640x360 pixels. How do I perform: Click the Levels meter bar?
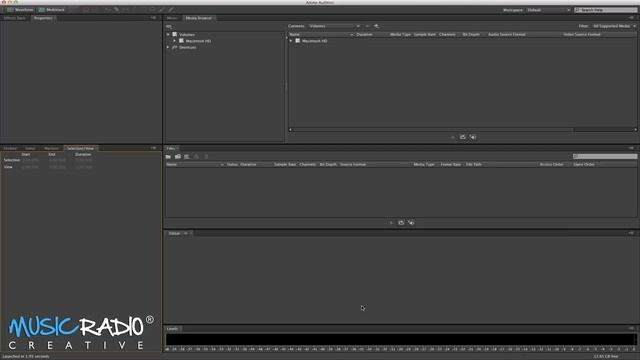pos(401,340)
